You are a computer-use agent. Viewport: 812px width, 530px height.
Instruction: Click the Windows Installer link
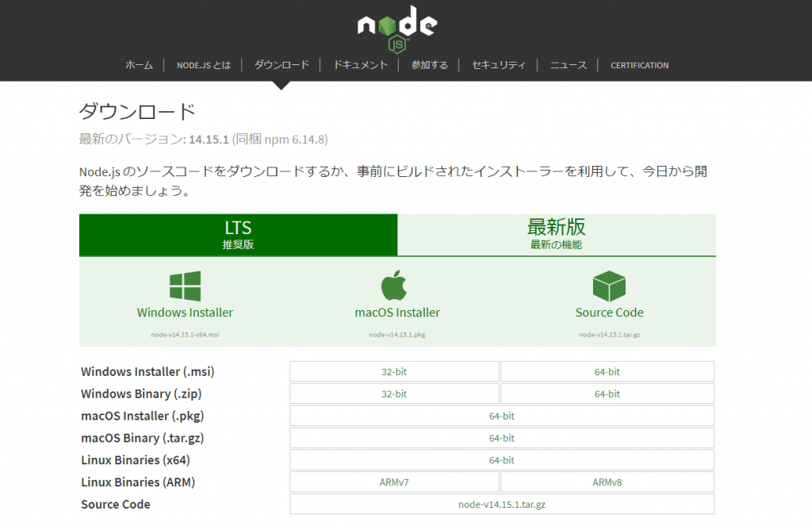185,313
